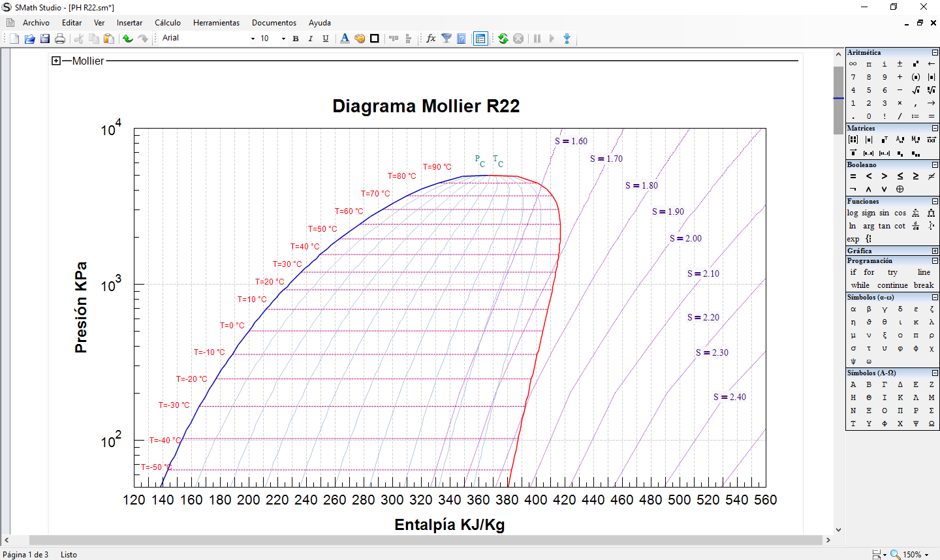
Task: Insert the 'sin' function
Action: [x=884, y=213]
